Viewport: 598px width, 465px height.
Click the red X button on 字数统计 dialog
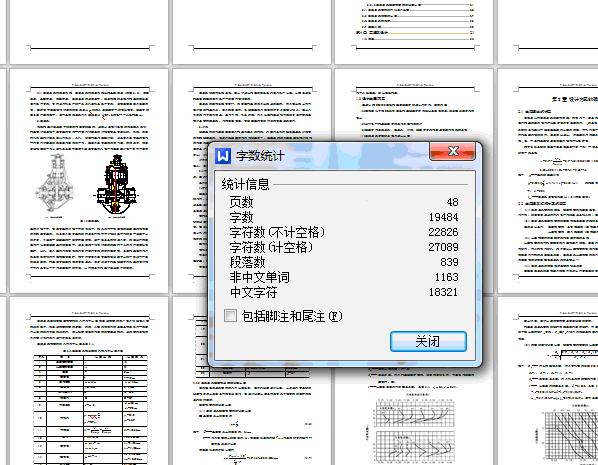pos(452,151)
